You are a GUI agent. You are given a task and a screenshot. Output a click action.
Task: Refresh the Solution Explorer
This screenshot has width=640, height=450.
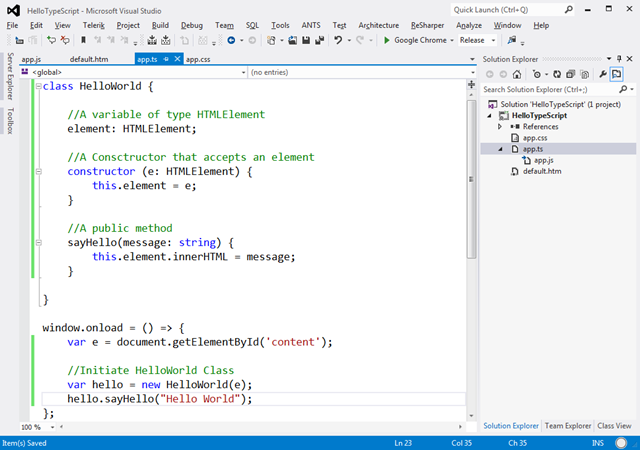tap(557, 74)
